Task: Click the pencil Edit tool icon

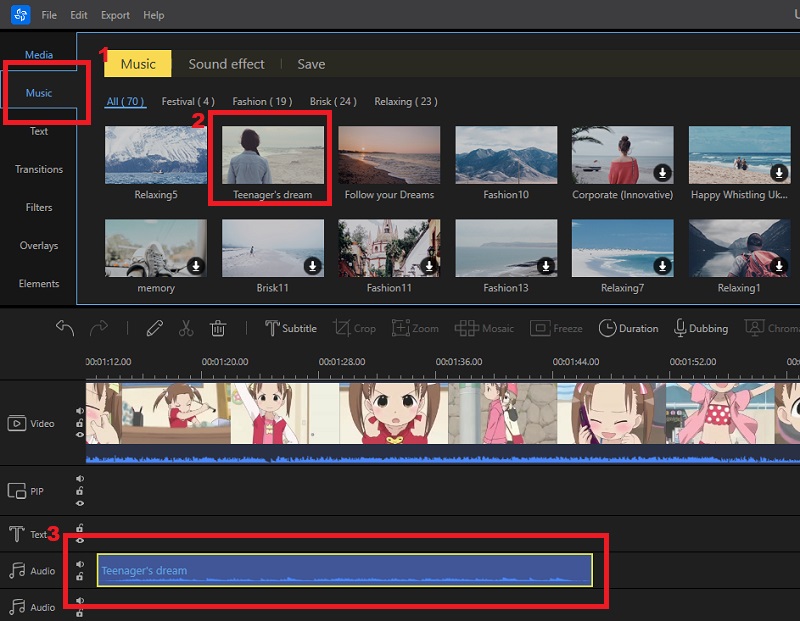Action: tap(154, 328)
